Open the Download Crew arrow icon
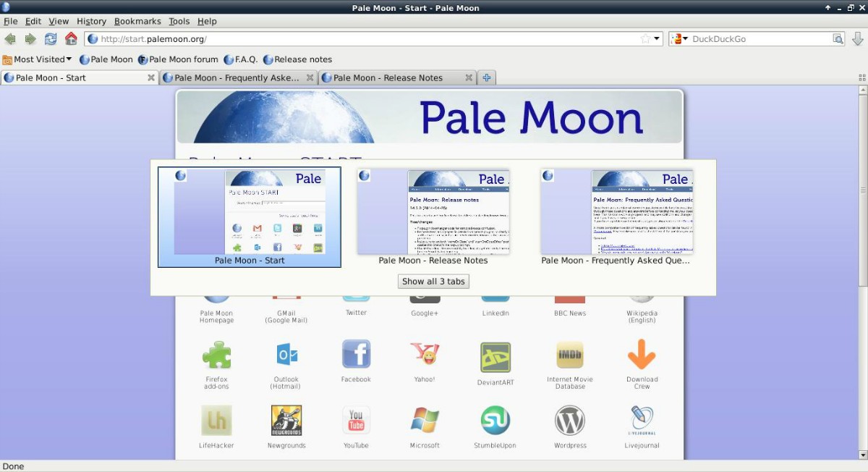Screen dimensions: 868x472 pos(642,355)
